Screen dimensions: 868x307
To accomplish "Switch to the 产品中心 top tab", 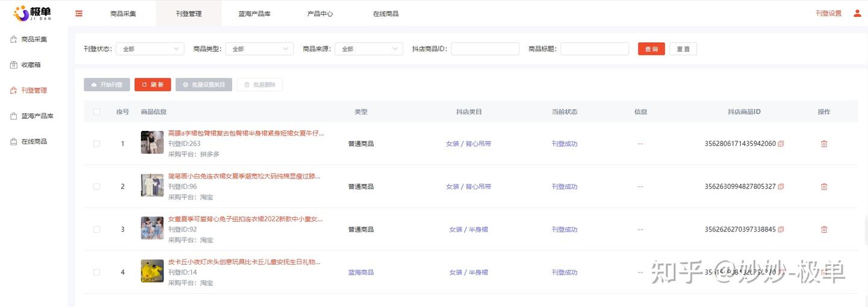I will (320, 13).
